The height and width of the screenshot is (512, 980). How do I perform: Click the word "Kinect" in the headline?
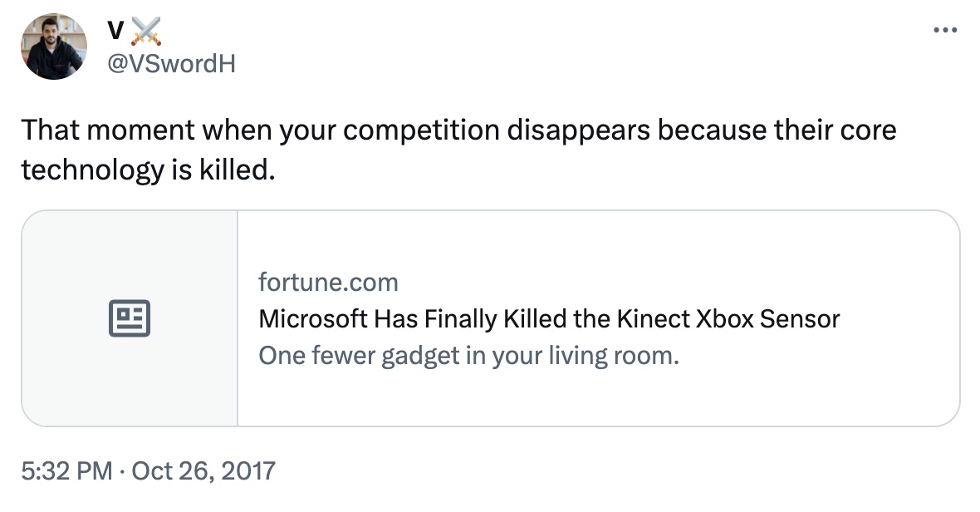[x=653, y=318]
